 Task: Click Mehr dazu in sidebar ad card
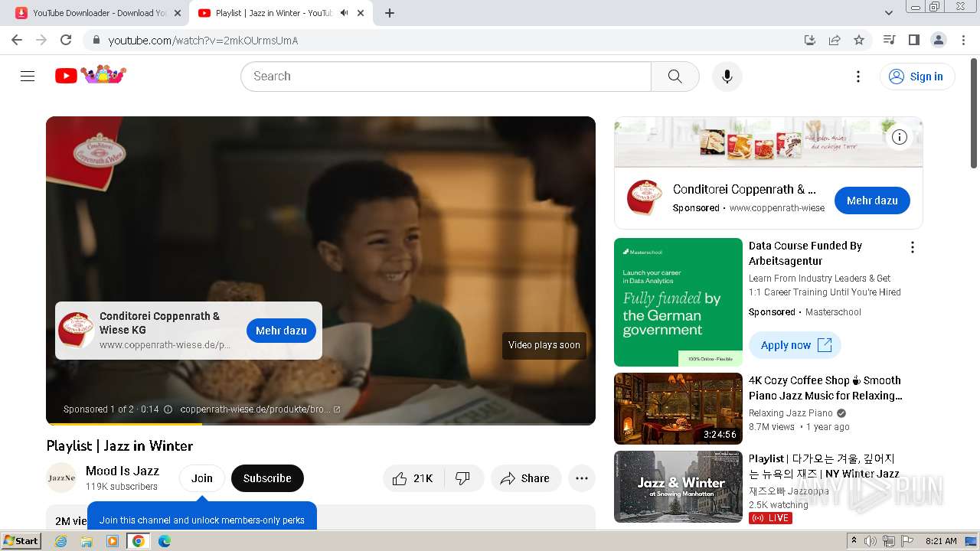[872, 201]
